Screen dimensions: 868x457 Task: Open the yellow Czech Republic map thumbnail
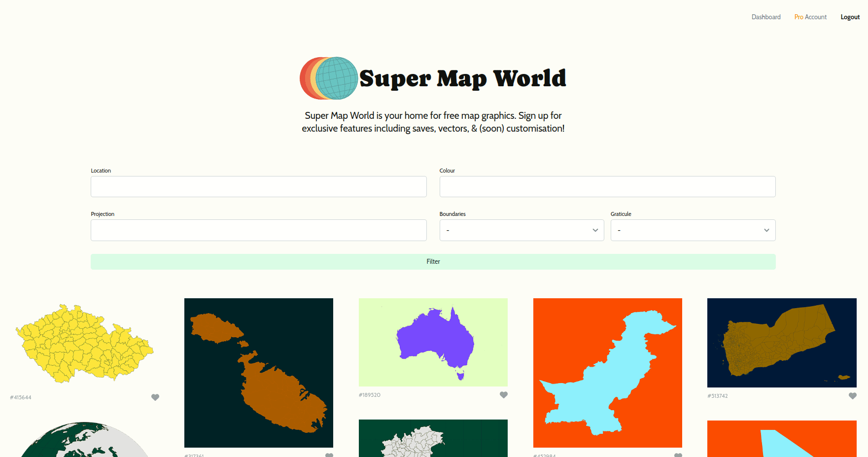point(84,344)
